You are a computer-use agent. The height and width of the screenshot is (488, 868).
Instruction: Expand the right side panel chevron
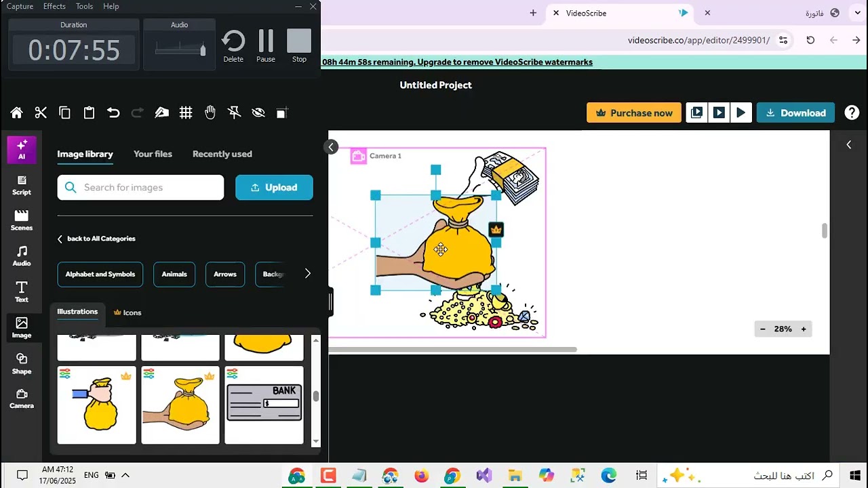tap(849, 144)
